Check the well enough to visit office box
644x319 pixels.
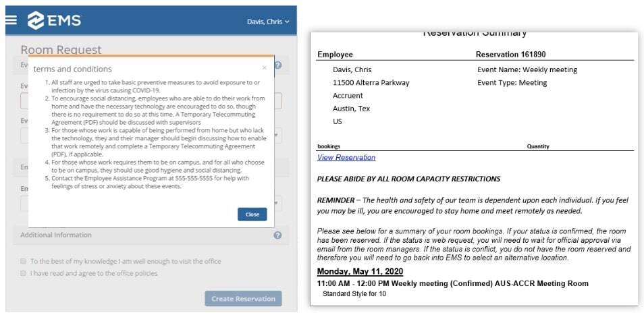(23, 260)
